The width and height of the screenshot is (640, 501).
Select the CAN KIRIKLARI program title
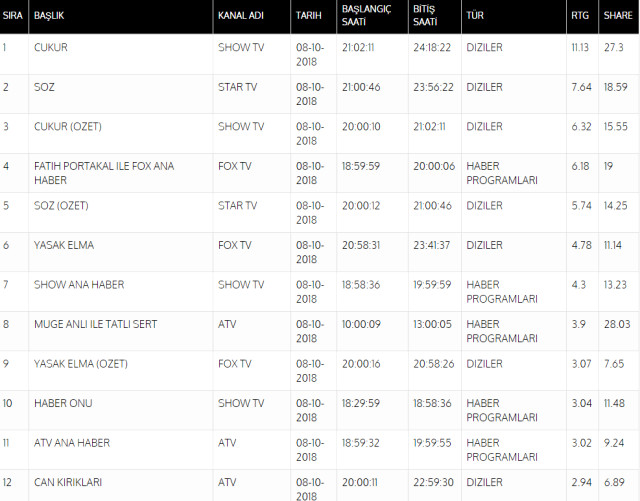(68, 482)
